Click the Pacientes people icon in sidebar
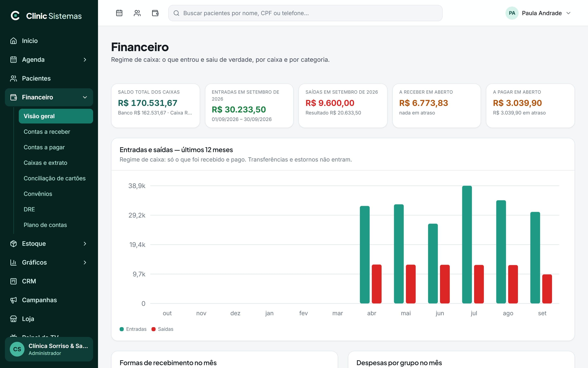Viewport: 588px width, 368px height. pyautogui.click(x=14, y=78)
